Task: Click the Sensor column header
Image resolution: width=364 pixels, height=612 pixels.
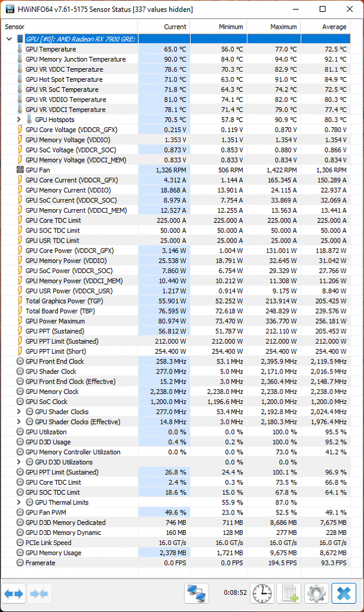Action: pyautogui.click(x=69, y=26)
